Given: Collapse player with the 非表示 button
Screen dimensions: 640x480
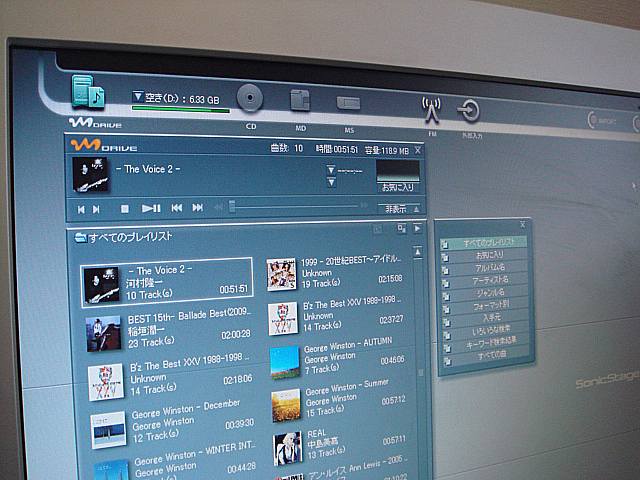Looking at the screenshot, I should coord(399,209).
